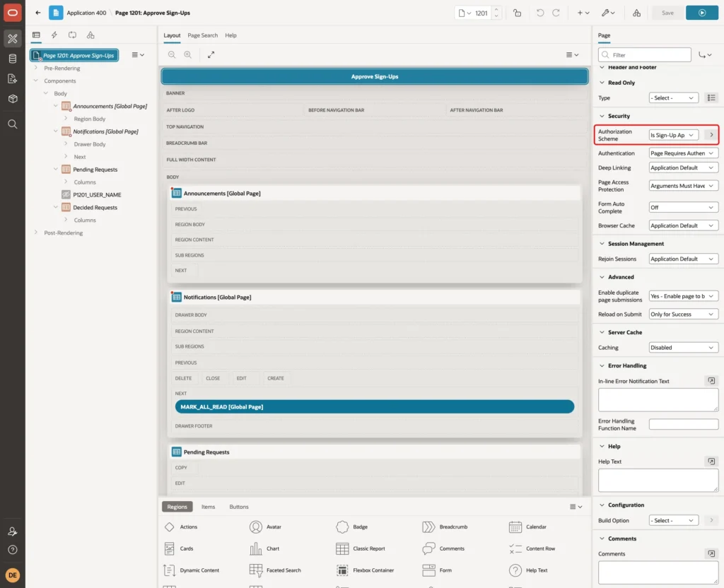Focus the property Filter field
Viewport: 724px width, 588px height.
coord(645,55)
